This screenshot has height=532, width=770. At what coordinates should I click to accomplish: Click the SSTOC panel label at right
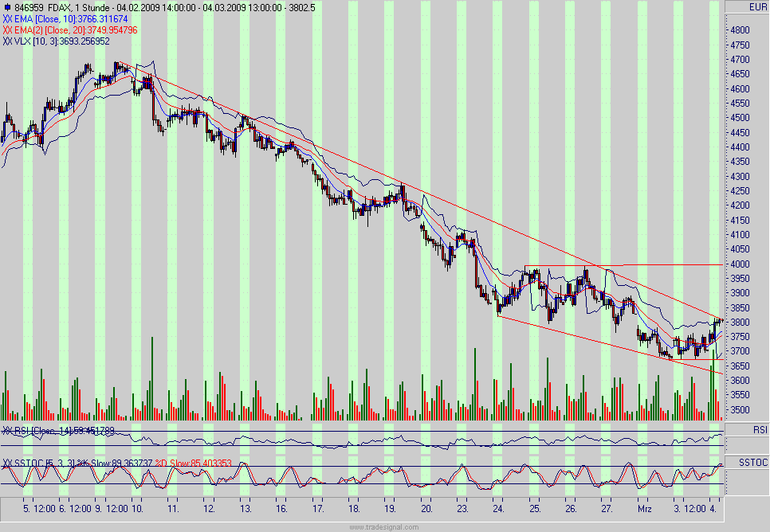click(x=753, y=463)
